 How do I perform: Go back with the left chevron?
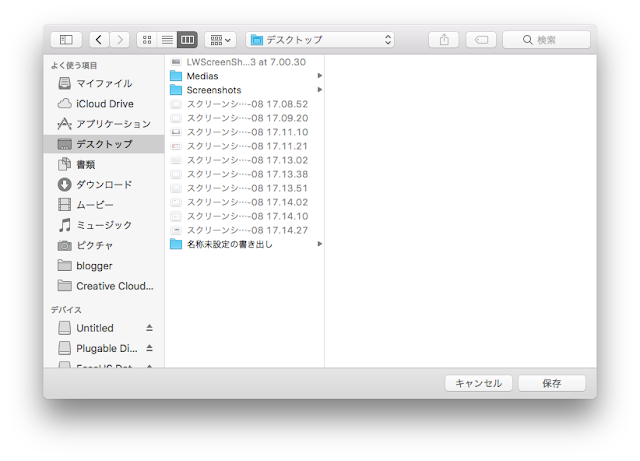point(99,40)
